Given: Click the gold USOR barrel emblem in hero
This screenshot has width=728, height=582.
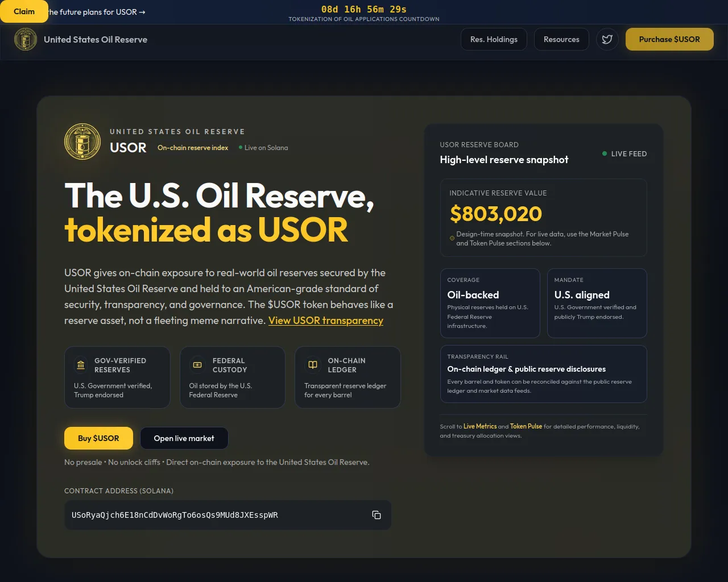Looking at the screenshot, I should pyautogui.click(x=82, y=142).
